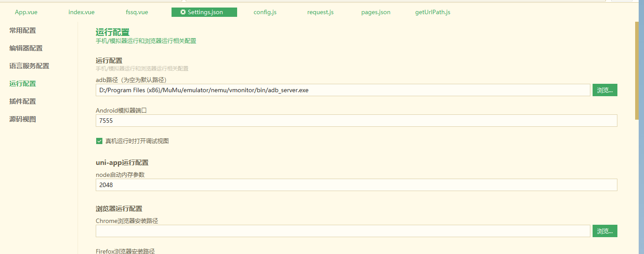This screenshot has width=644, height=254.
Task: Go to 语言服务配置 section
Action: point(29,66)
